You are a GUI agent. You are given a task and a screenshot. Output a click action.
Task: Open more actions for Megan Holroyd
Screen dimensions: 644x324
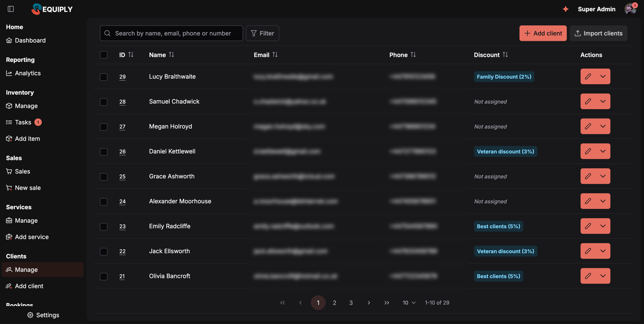(x=603, y=126)
